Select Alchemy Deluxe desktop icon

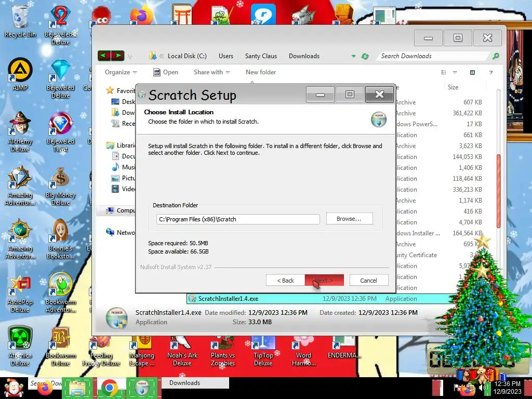click(20, 131)
